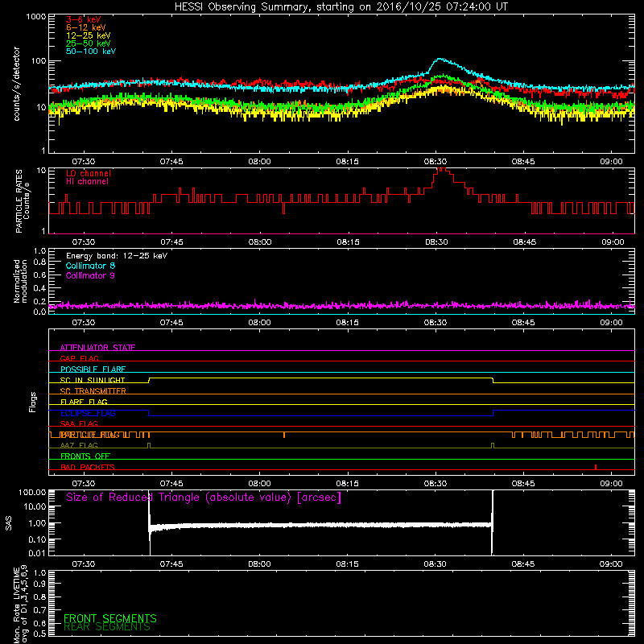Select the FRONT SEGMENTS legend label
This screenshot has width=644, height=644.
pos(110,618)
